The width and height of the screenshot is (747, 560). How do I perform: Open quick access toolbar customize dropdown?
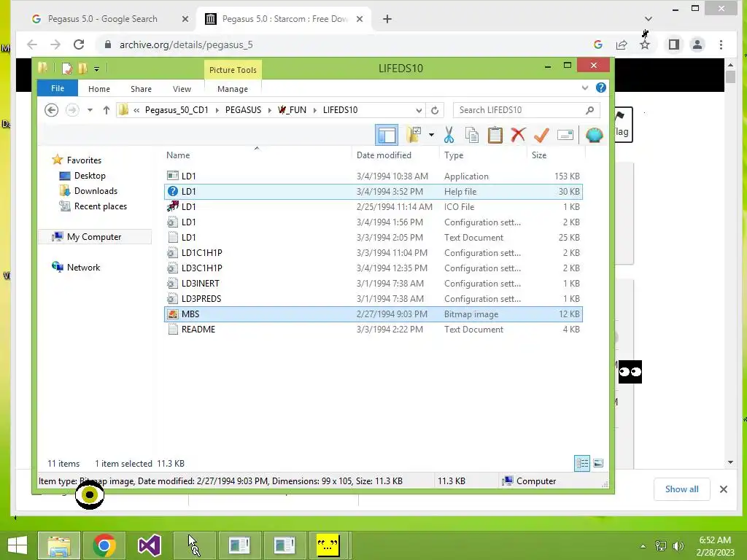click(96, 69)
